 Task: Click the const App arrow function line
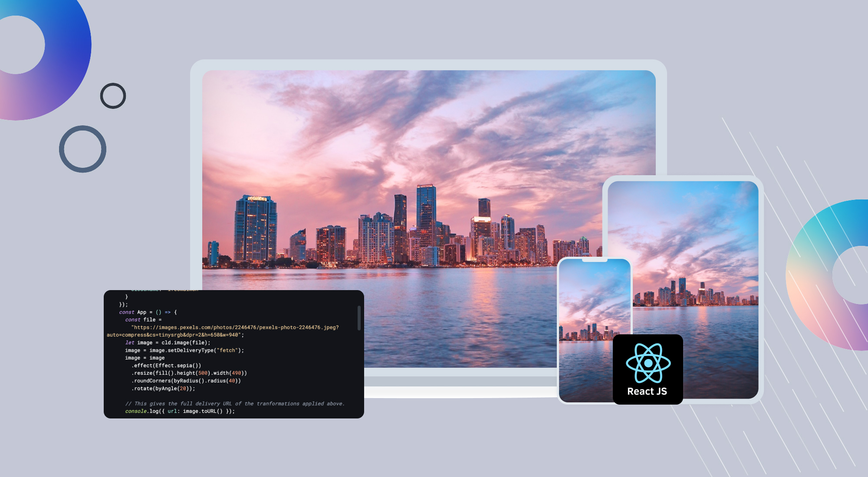point(148,312)
